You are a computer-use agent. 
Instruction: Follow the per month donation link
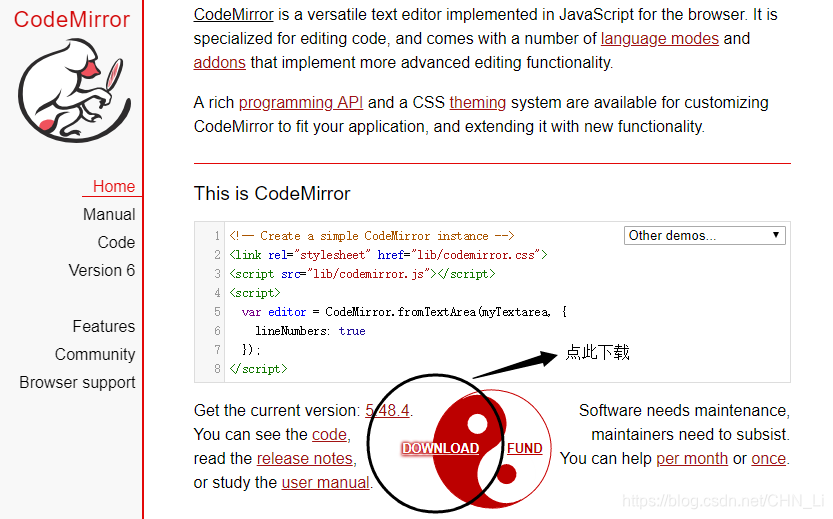[x=692, y=458]
